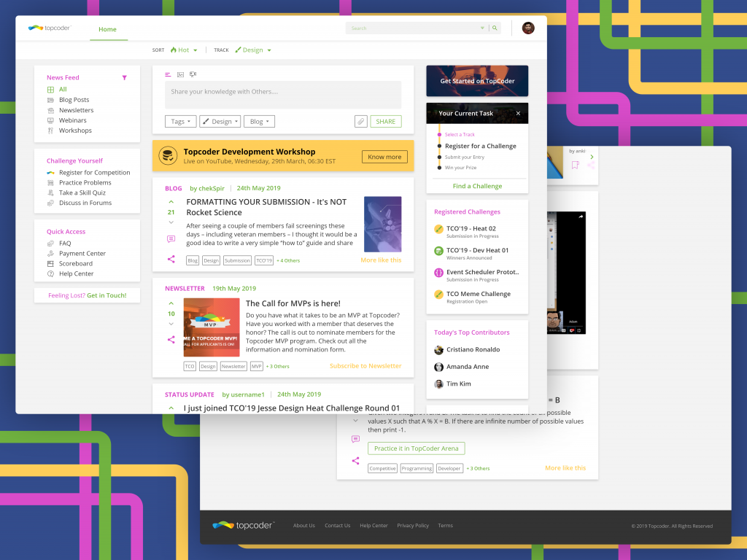Open the Sort Hot dropdown

pyautogui.click(x=184, y=50)
